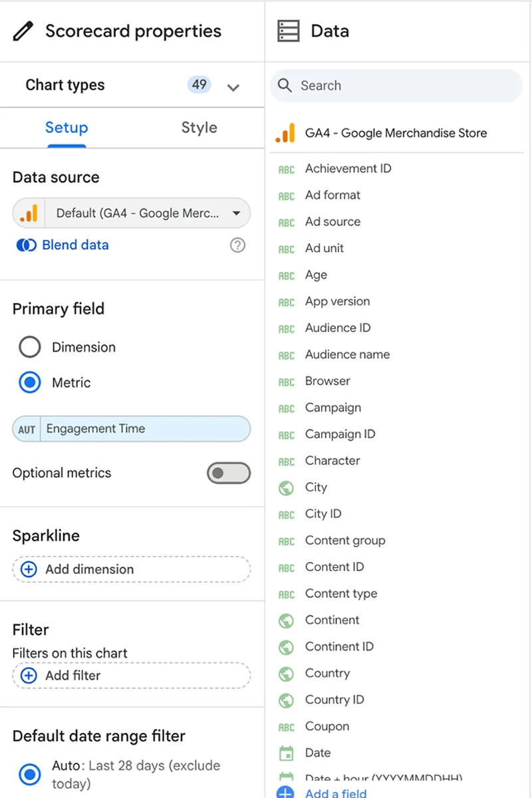Click the globe icon next to City
The width and height of the screenshot is (532, 798).
tap(285, 487)
